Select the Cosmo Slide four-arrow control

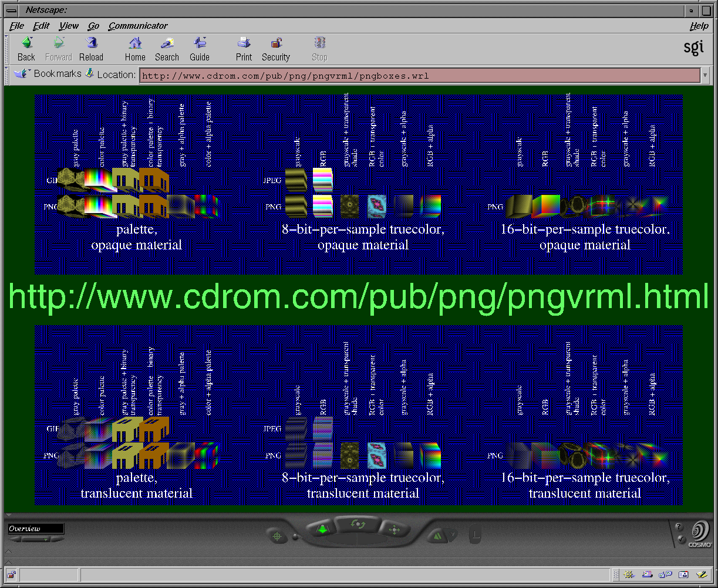click(395, 529)
